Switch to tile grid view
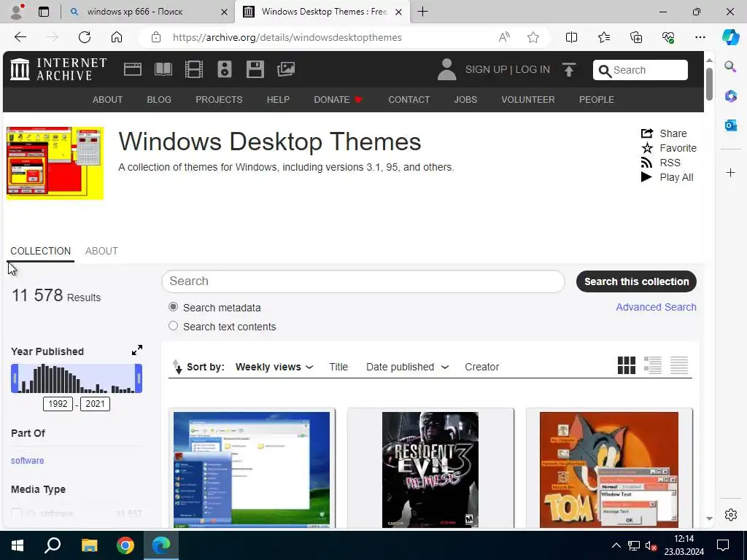The image size is (747, 560). [627, 365]
